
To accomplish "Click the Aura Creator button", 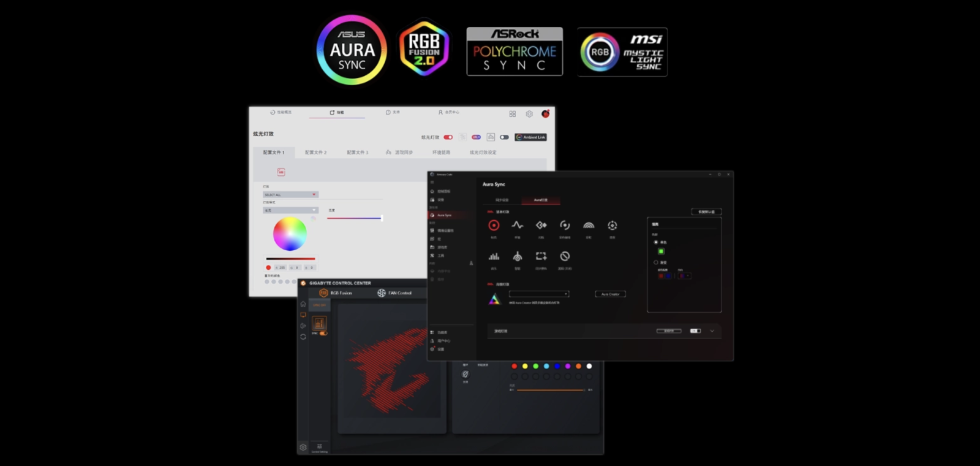I will pos(610,294).
